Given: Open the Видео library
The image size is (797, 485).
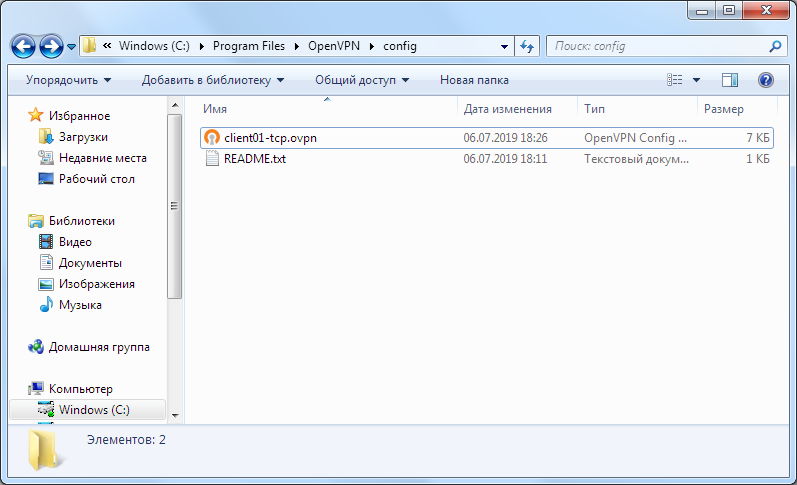Looking at the screenshot, I should 75,242.
